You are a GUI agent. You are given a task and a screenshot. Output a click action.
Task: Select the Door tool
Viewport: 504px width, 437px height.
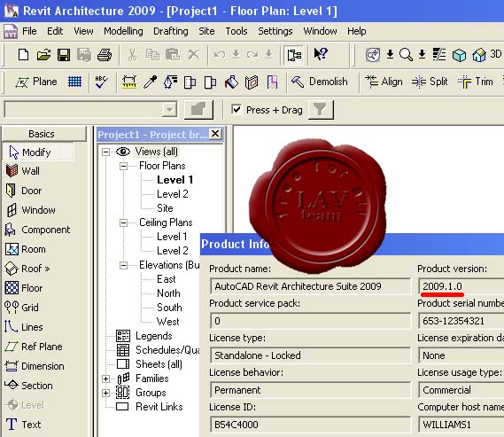(x=24, y=191)
